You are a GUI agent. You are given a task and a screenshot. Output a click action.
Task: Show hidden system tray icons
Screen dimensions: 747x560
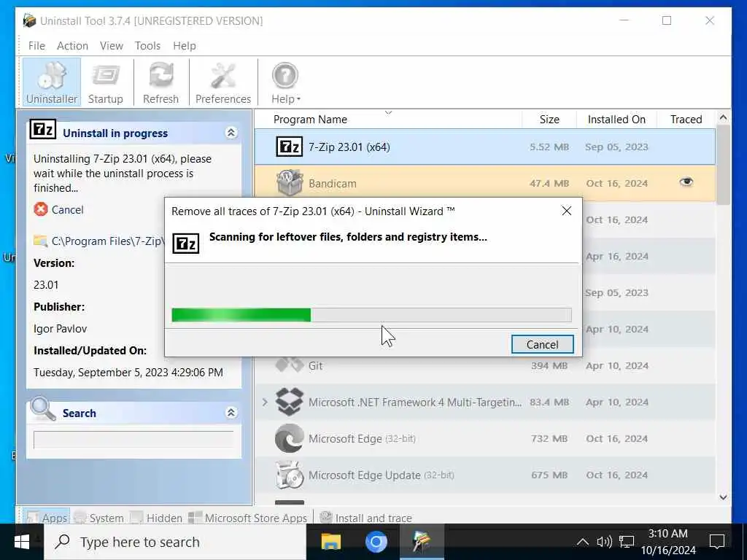[582, 542]
